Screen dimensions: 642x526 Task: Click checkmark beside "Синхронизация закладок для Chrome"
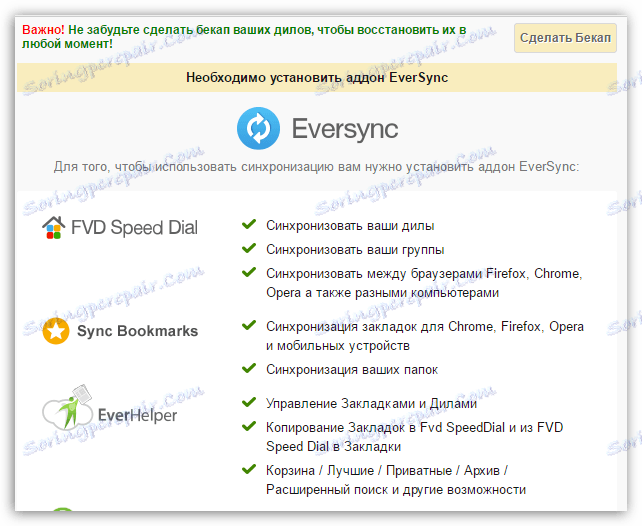coord(249,325)
